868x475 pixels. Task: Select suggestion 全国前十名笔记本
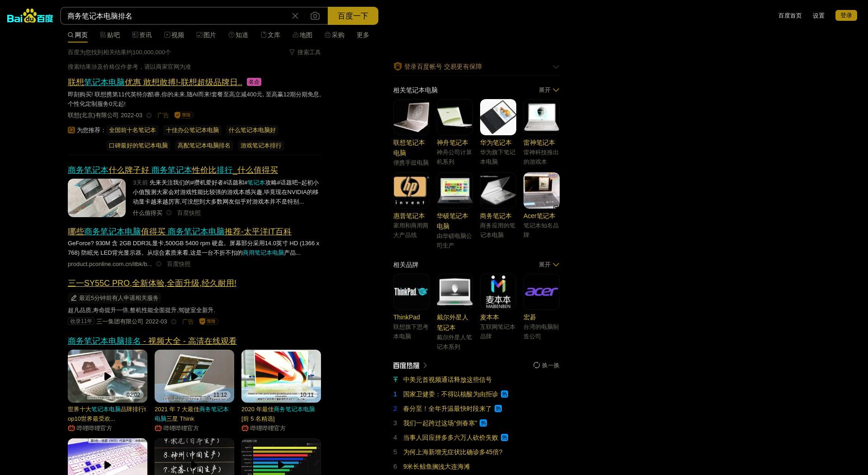[x=132, y=130]
